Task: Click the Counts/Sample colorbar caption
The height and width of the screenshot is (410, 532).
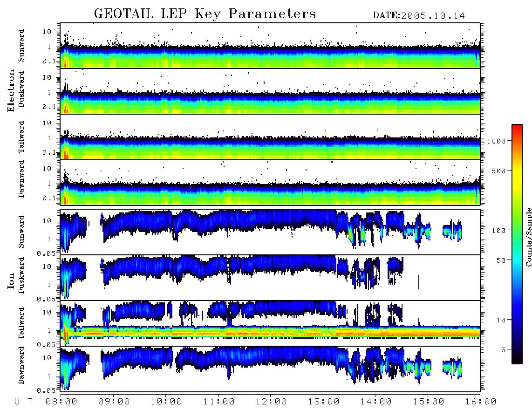Action: tap(529, 237)
